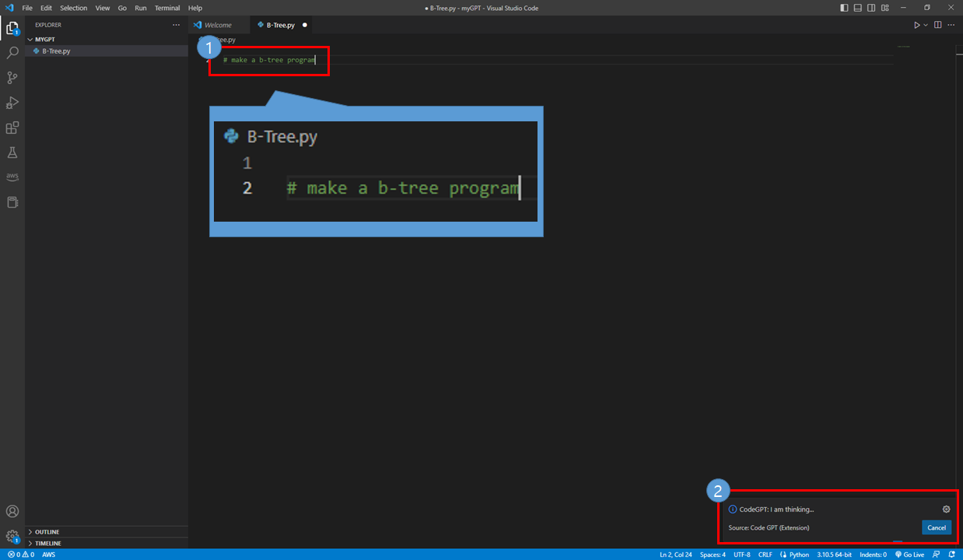Image resolution: width=963 pixels, height=560 pixels.
Task: Open the Extensions view
Action: [12, 128]
